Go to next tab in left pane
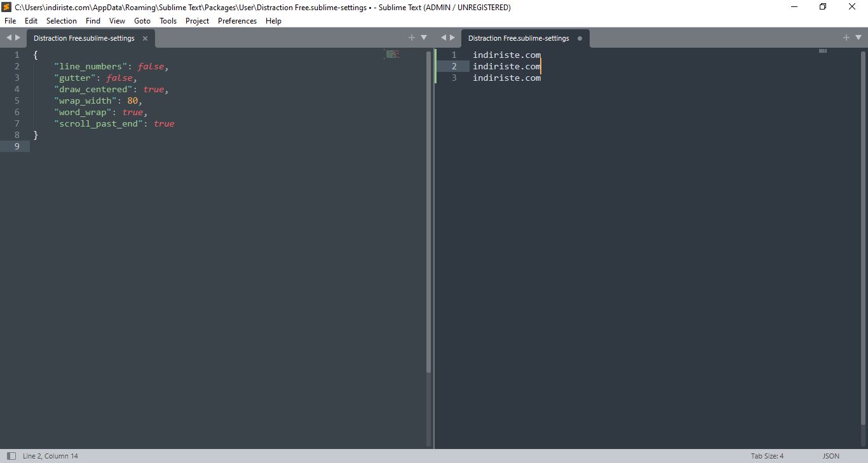Image resolution: width=868 pixels, height=463 pixels. 18,38
